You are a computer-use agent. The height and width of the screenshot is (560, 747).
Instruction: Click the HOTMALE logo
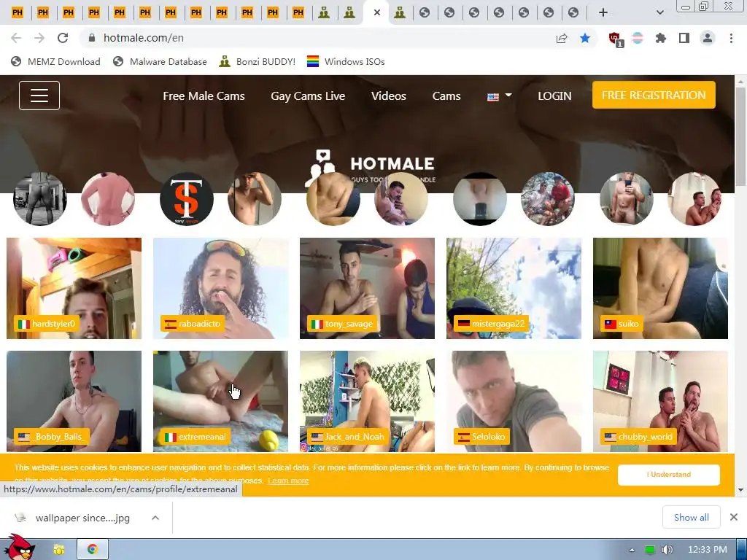pyautogui.click(x=370, y=167)
